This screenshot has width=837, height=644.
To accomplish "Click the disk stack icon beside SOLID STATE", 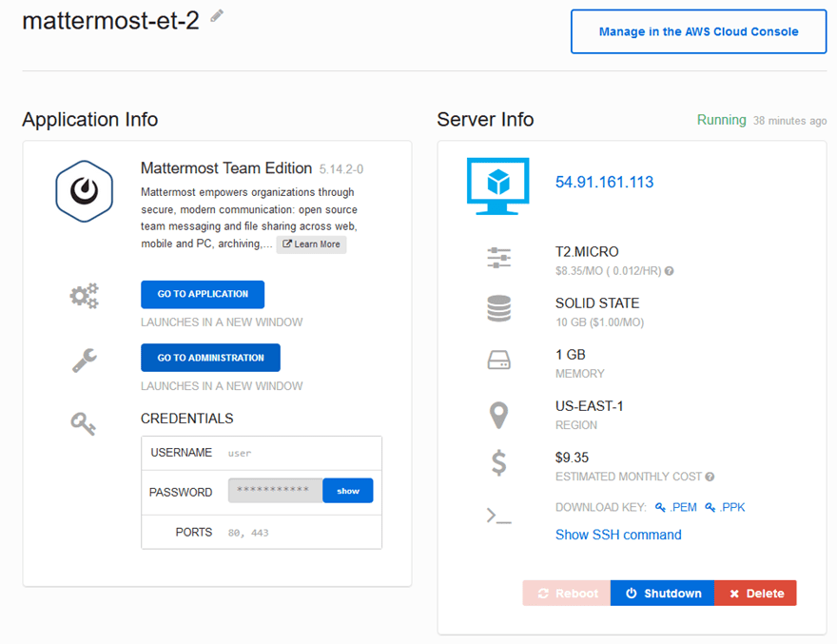I will click(498, 308).
